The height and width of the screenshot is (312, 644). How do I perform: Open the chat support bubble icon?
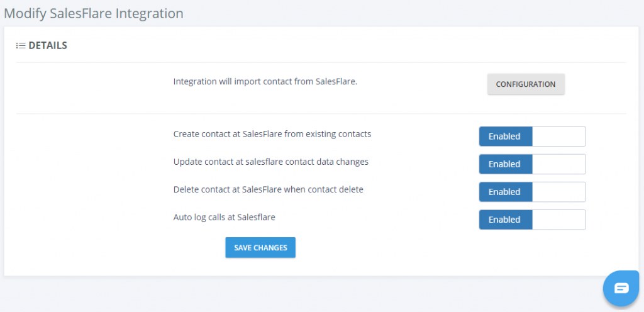621,288
